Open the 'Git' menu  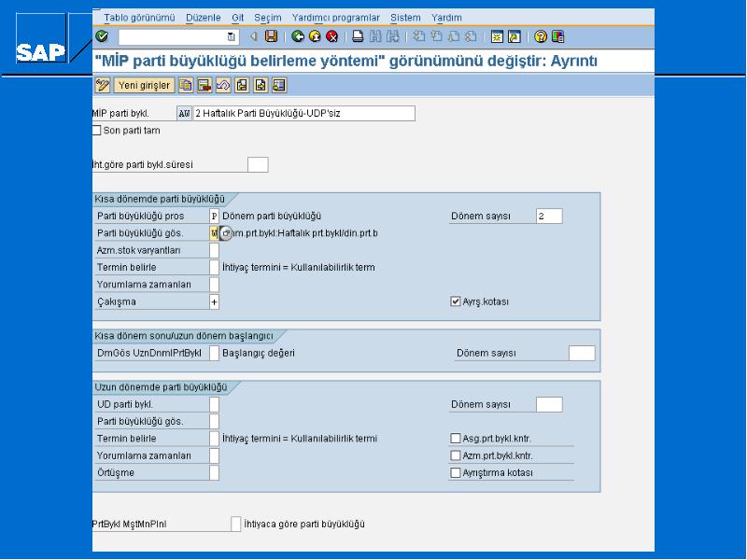pyautogui.click(x=238, y=18)
